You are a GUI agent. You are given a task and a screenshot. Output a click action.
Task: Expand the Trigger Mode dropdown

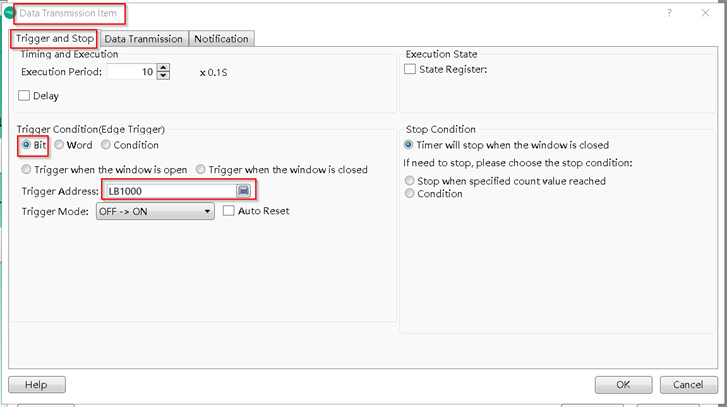click(207, 211)
